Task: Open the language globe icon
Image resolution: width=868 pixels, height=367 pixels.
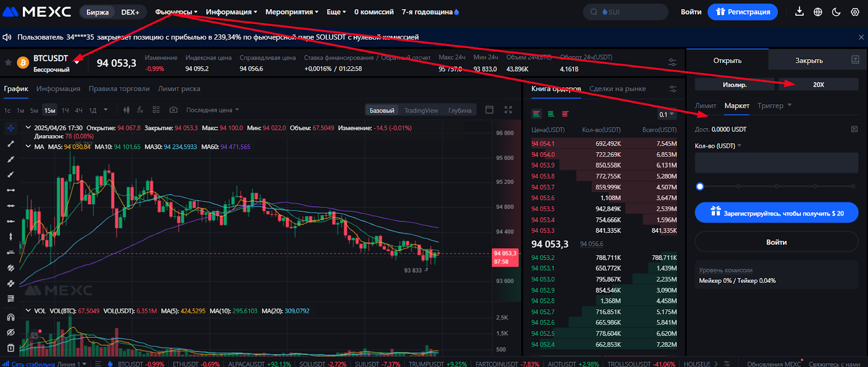Action: (x=818, y=11)
